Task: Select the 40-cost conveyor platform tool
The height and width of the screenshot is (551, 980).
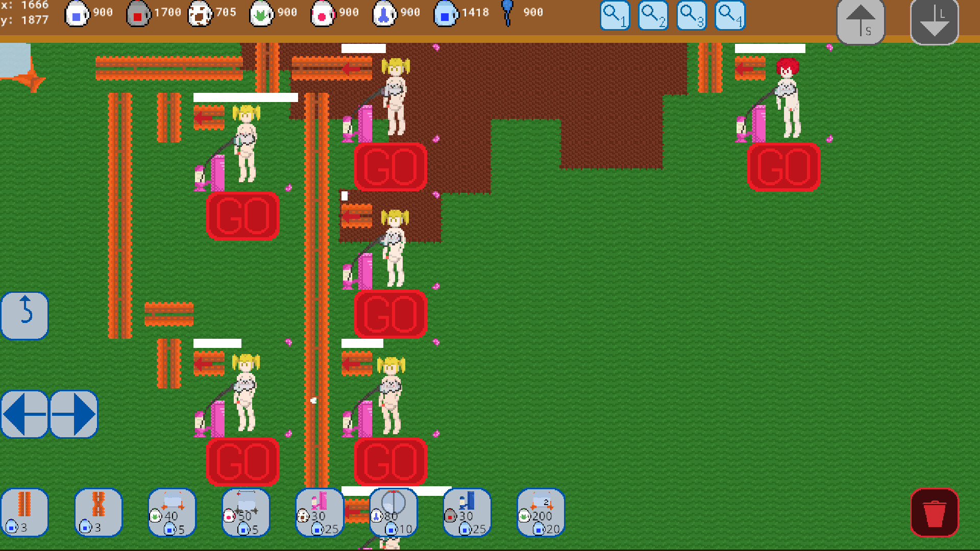Action: tap(172, 513)
